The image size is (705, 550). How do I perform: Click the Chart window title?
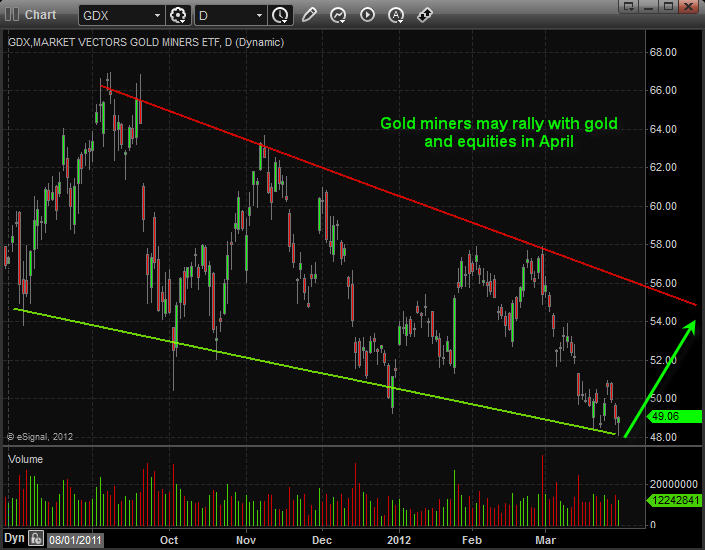pyautogui.click(x=40, y=15)
